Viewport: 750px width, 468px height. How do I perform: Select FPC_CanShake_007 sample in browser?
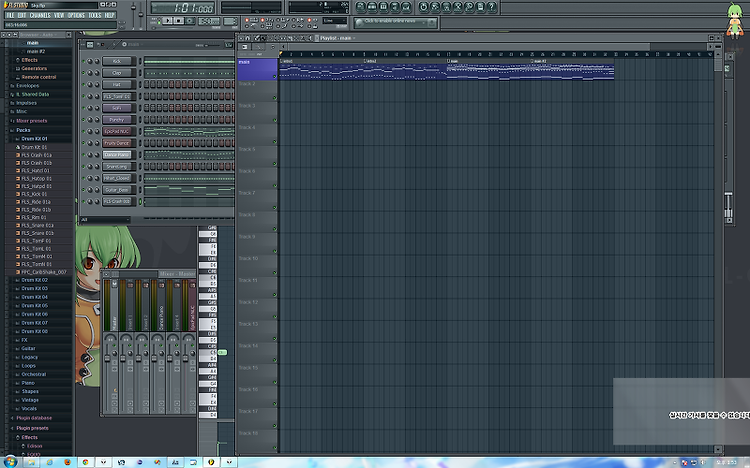44,272
